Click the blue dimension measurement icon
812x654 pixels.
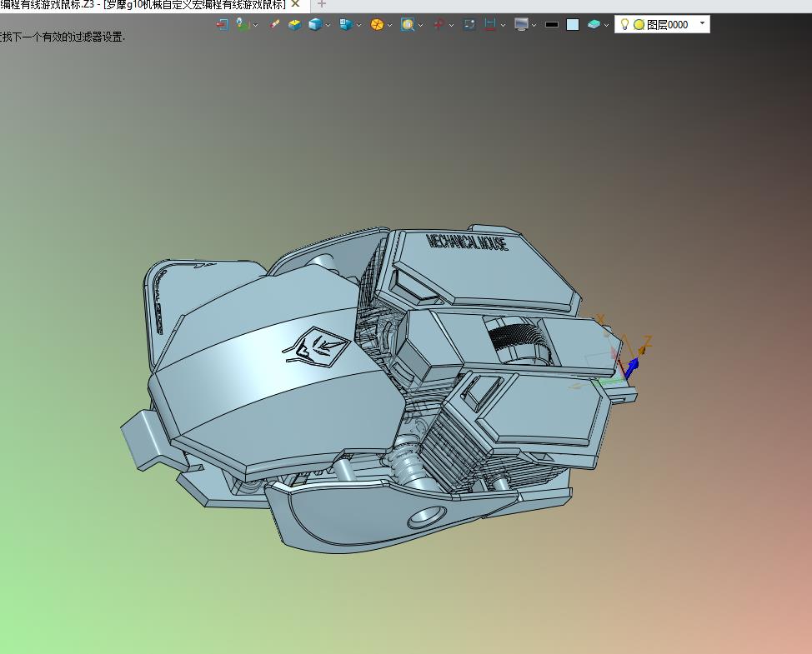tap(490, 24)
